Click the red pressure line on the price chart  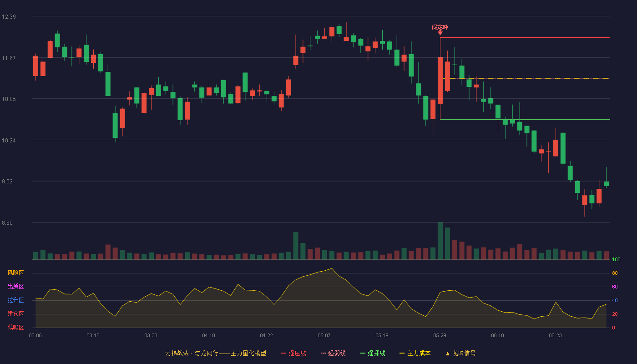(x=525, y=38)
